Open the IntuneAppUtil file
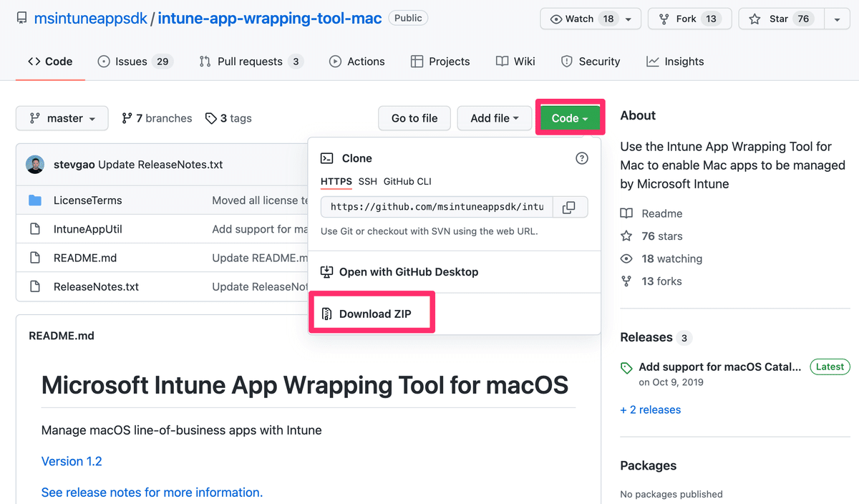Screen dimensions: 859x504 [x=88, y=229]
